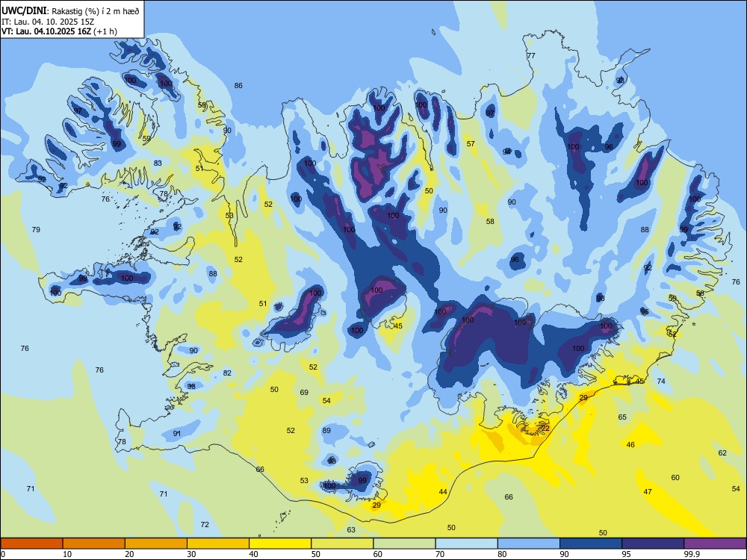
Task: Click the '44' humidity value
Action: 443,491
